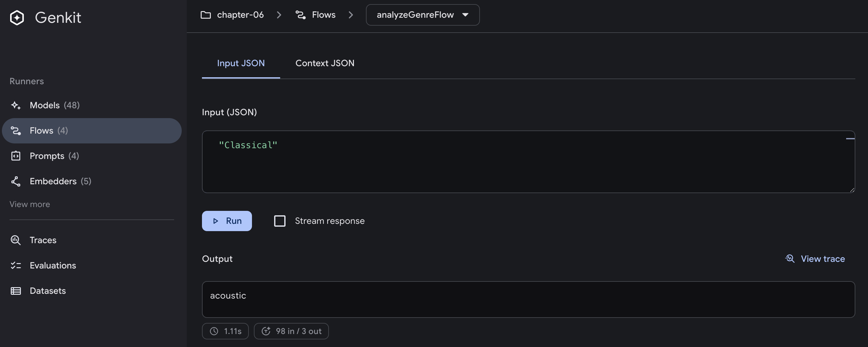Click the Runners section heading
Image resolution: width=868 pixels, height=347 pixels.
[27, 81]
